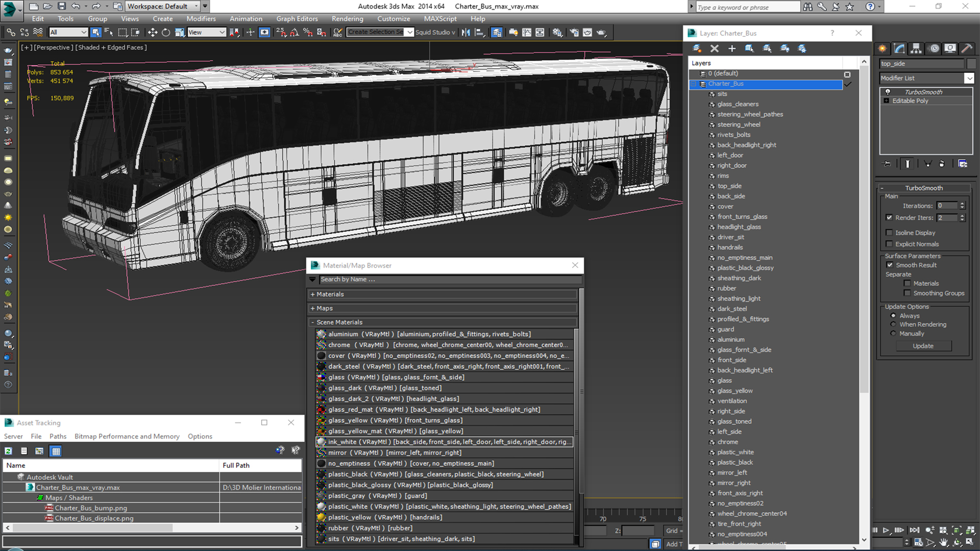Viewport: 980px width, 551px height.
Task: Toggle Smooth Result checkbox in TurboSmooth
Action: [891, 264]
